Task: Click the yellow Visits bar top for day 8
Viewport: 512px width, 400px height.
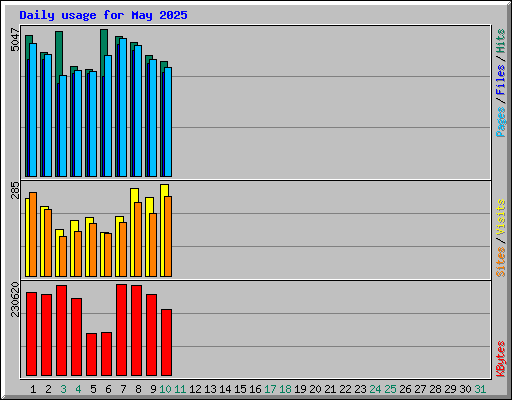Action: pos(134,195)
